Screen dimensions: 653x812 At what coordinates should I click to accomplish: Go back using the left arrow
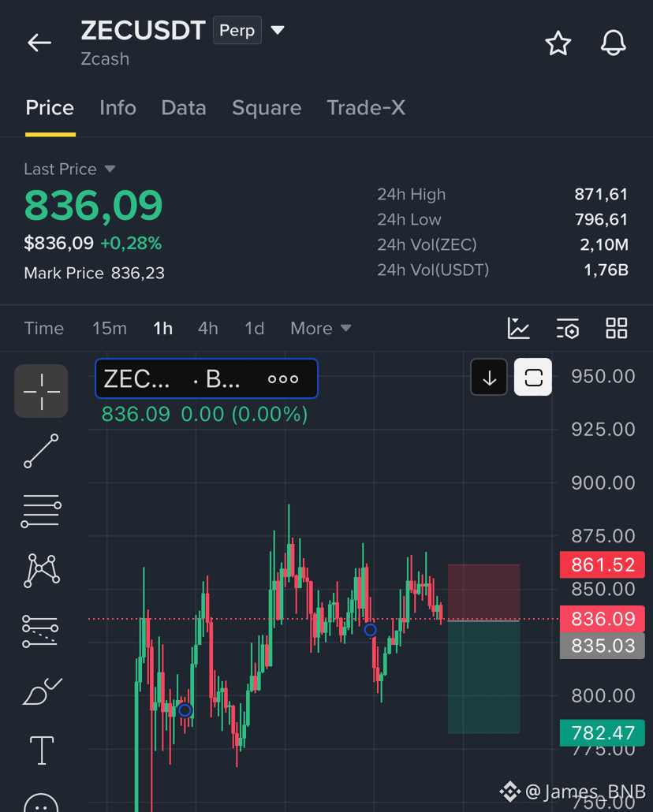coord(39,43)
